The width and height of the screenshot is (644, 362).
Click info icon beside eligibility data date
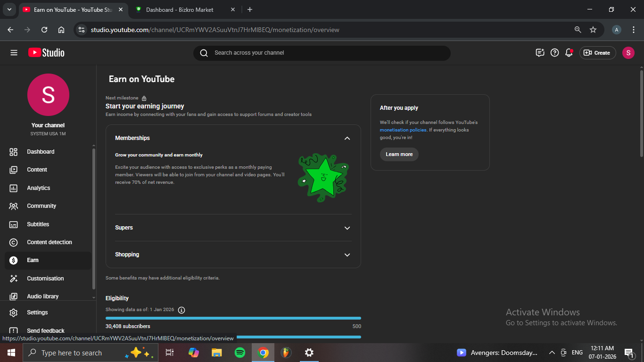pos(182,310)
